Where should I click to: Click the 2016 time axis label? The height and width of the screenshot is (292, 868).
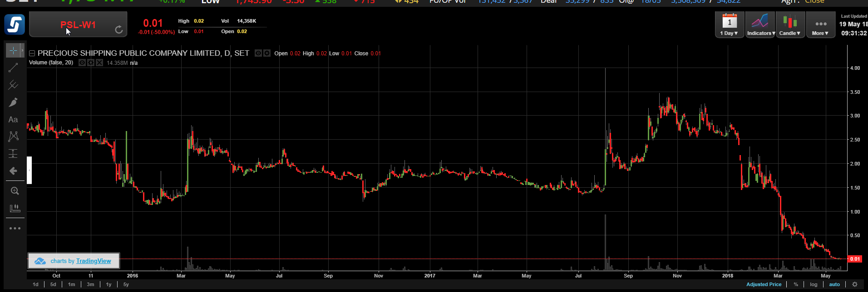tap(133, 276)
